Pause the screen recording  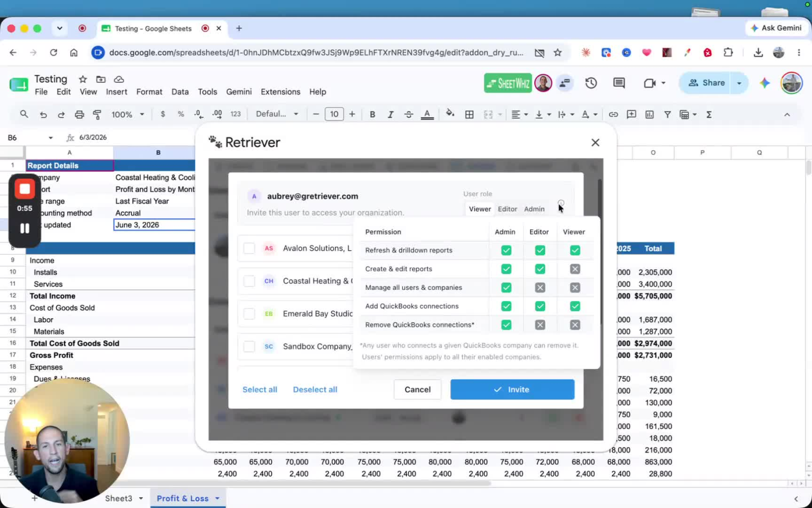pyautogui.click(x=24, y=228)
